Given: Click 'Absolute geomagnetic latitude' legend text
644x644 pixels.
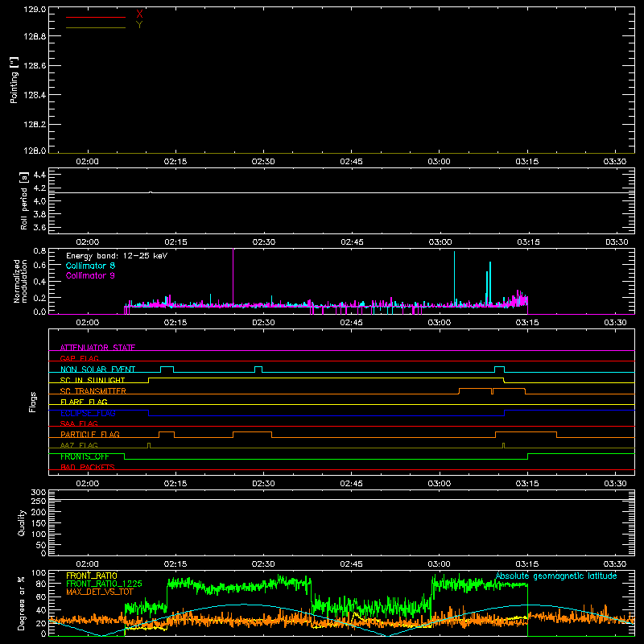Looking at the screenshot, I should 556,576.
